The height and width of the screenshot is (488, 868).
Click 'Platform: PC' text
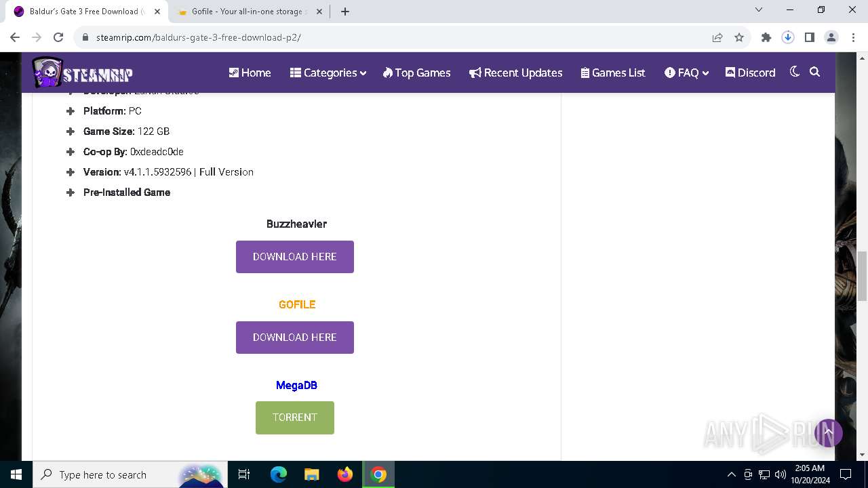[x=112, y=111]
